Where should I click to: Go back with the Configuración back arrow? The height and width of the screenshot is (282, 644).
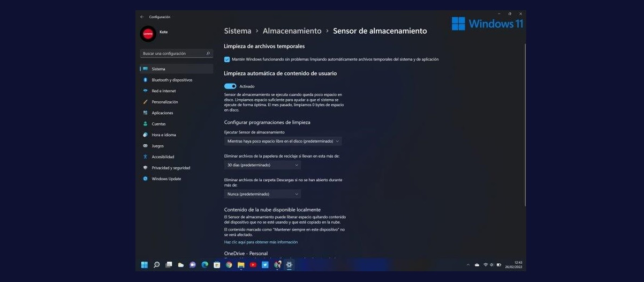pos(142,17)
